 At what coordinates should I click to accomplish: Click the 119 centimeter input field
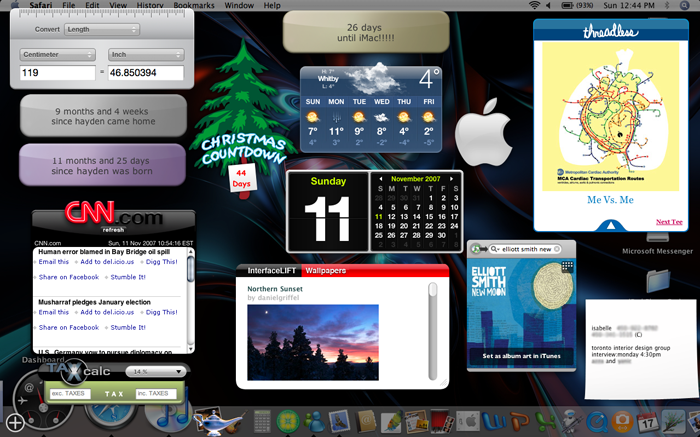[x=57, y=73]
